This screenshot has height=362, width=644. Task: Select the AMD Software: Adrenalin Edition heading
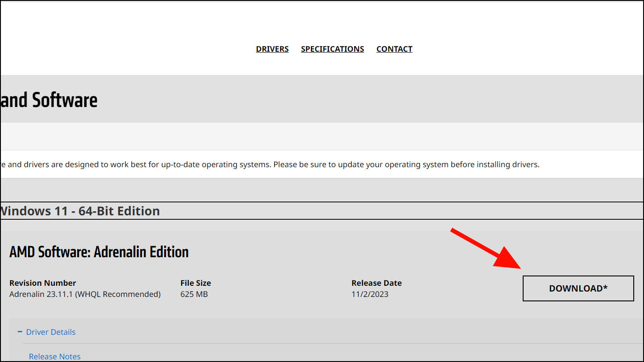[x=99, y=252]
